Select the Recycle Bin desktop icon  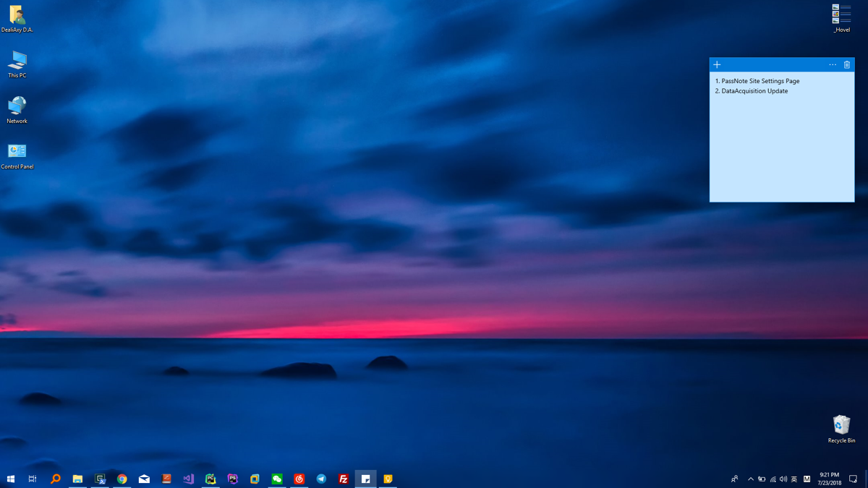pos(841,429)
